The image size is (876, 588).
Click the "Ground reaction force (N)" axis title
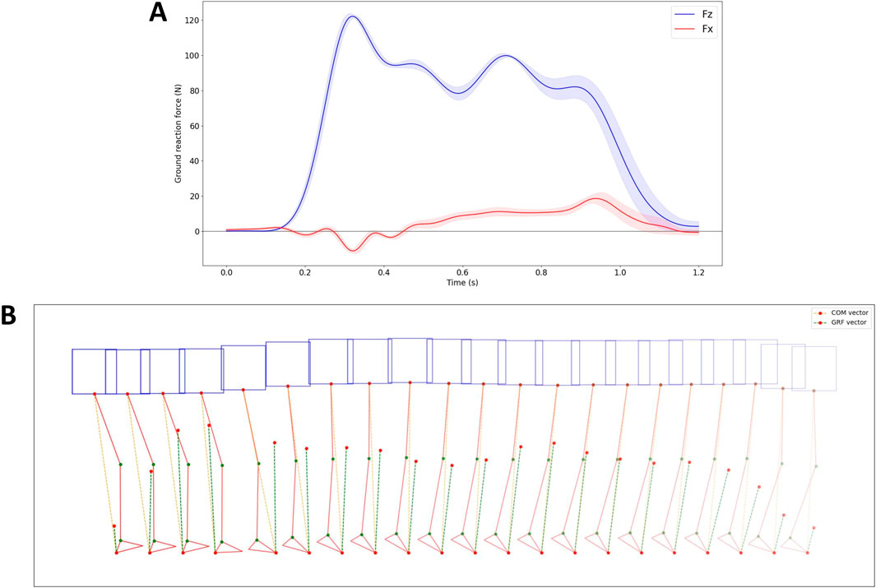(x=178, y=133)
